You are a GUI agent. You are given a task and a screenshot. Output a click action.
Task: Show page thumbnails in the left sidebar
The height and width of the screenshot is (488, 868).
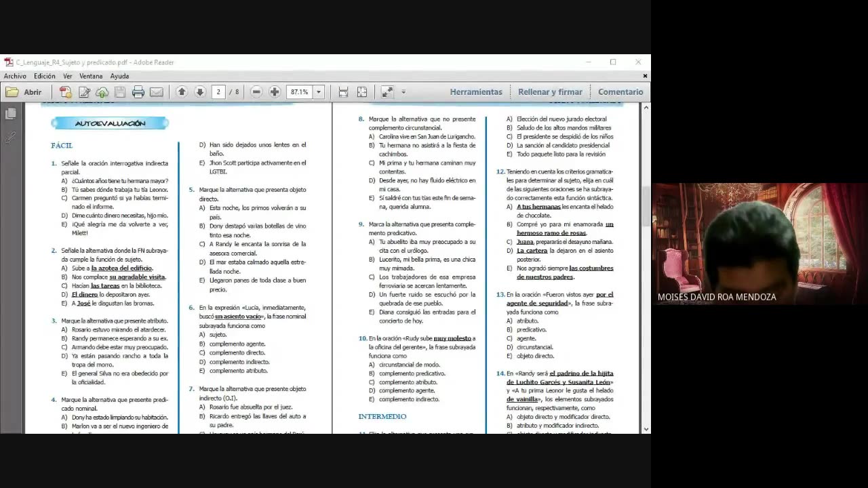coord(10,114)
